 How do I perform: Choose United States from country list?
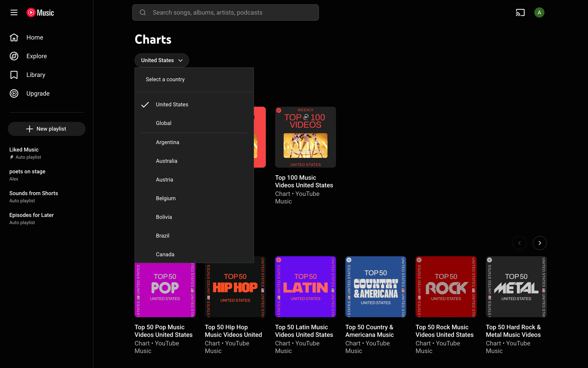point(194,105)
